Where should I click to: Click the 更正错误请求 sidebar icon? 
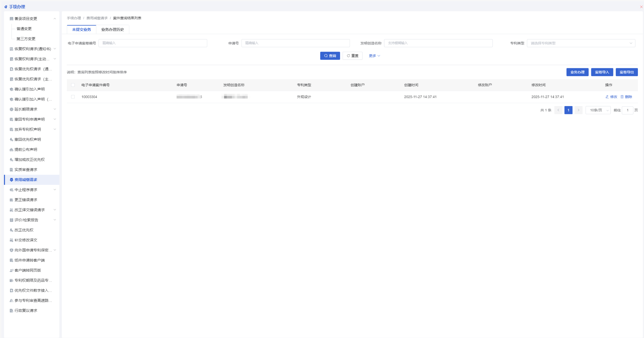pyautogui.click(x=11, y=200)
